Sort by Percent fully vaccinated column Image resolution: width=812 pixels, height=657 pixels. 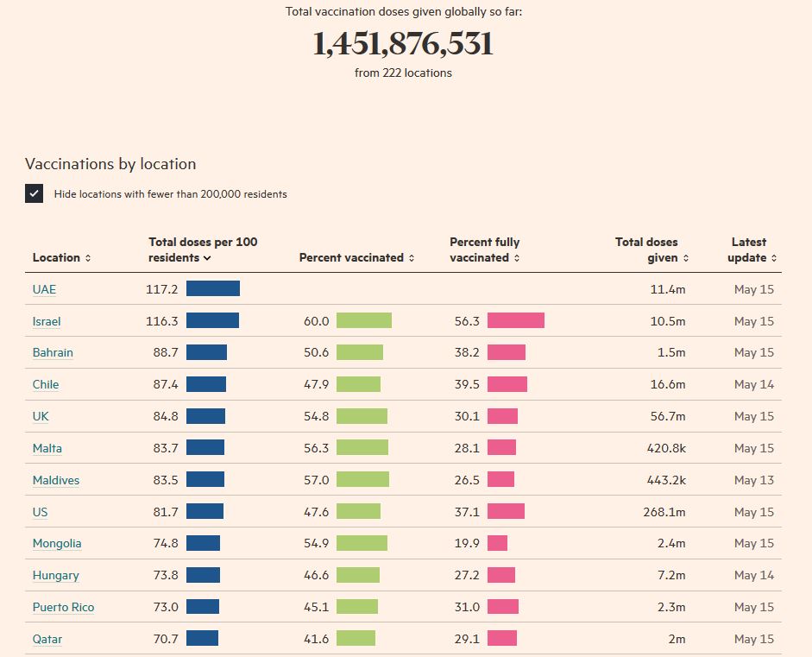[517, 258]
